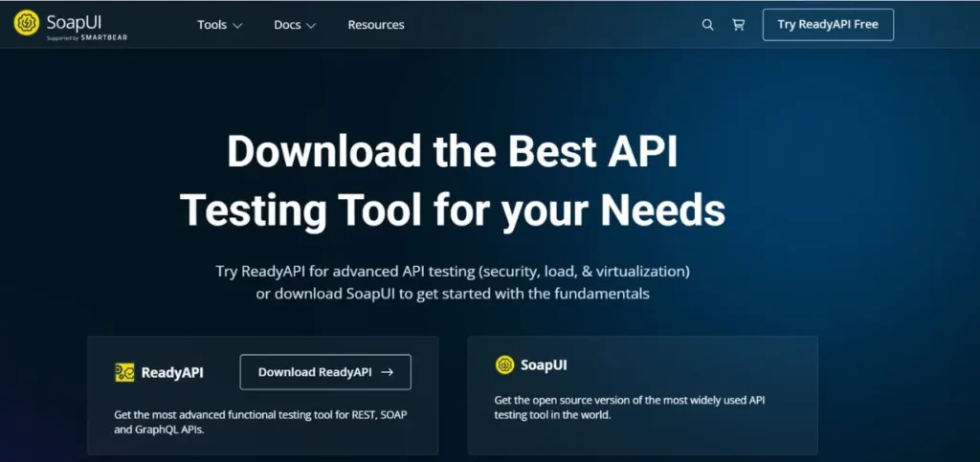Click the SoapUI logo icon in header
Viewport: 980px width, 462px height.
(26, 22)
